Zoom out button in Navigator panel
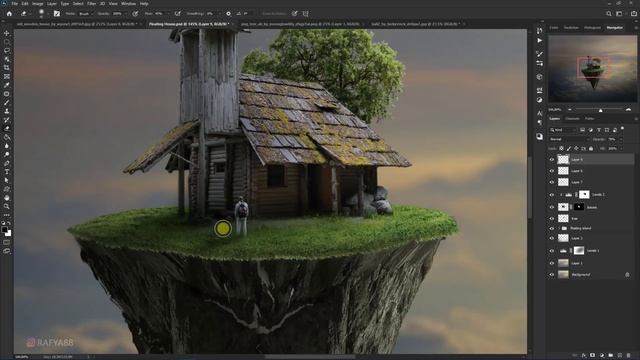640x360 pixels. point(570,110)
